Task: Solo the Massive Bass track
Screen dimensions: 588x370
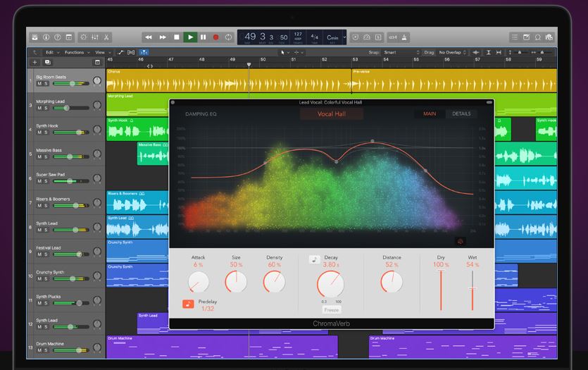Action: coord(46,157)
